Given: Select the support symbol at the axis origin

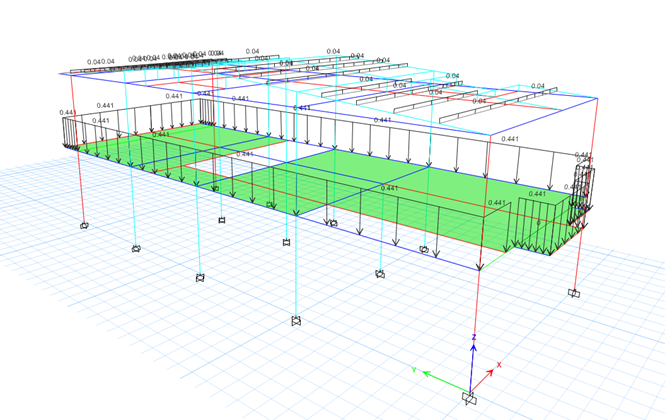Looking at the screenshot, I should 469,398.
